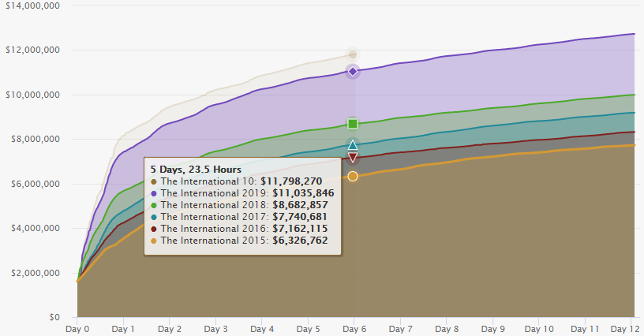Viewport: 644px width, 336px height.
Task: Click the $10,000,000 y-axis label
Action: pos(33,95)
